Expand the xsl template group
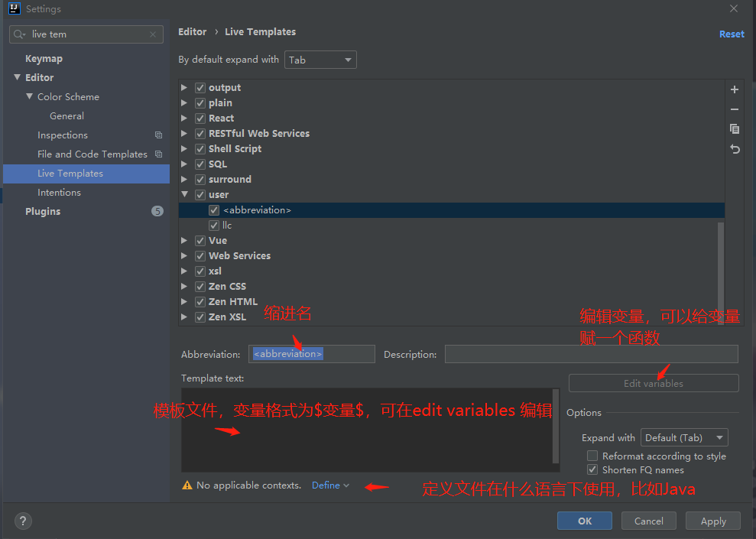756x539 pixels. point(184,271)
